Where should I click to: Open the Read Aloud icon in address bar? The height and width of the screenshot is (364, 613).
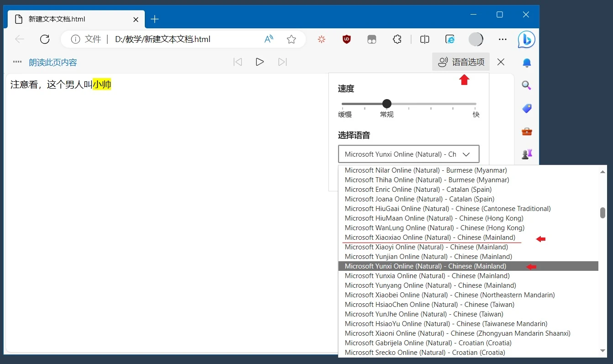coord(269,39)
